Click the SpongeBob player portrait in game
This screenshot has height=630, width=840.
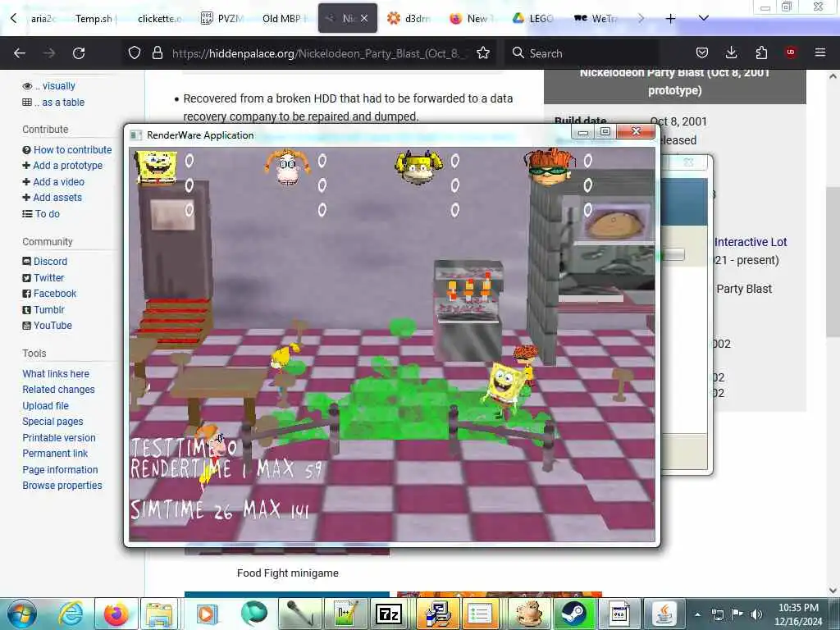coord(155,167)
